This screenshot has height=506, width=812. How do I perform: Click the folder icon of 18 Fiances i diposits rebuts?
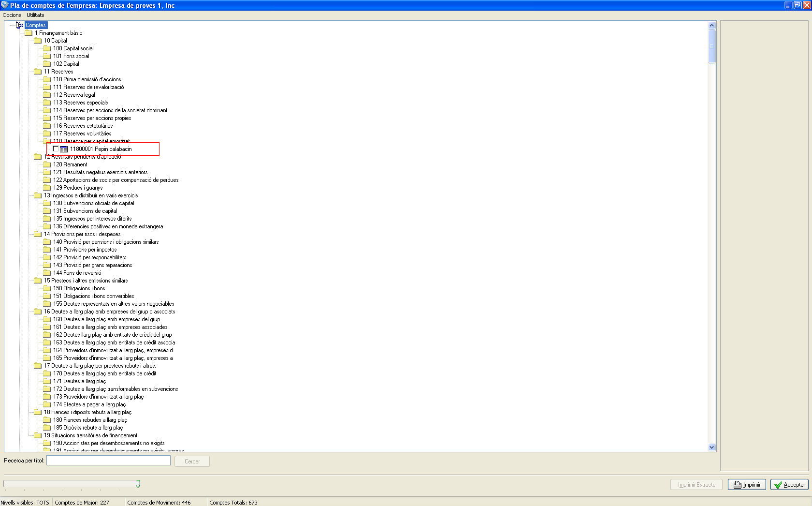click(38, 412)
